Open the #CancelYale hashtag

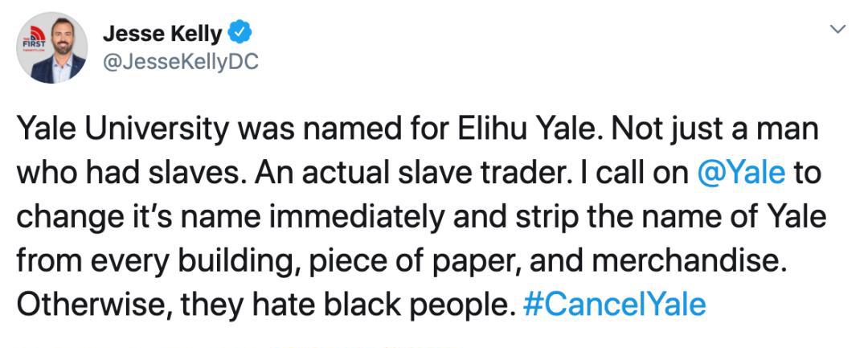click(x=615, y=305)
